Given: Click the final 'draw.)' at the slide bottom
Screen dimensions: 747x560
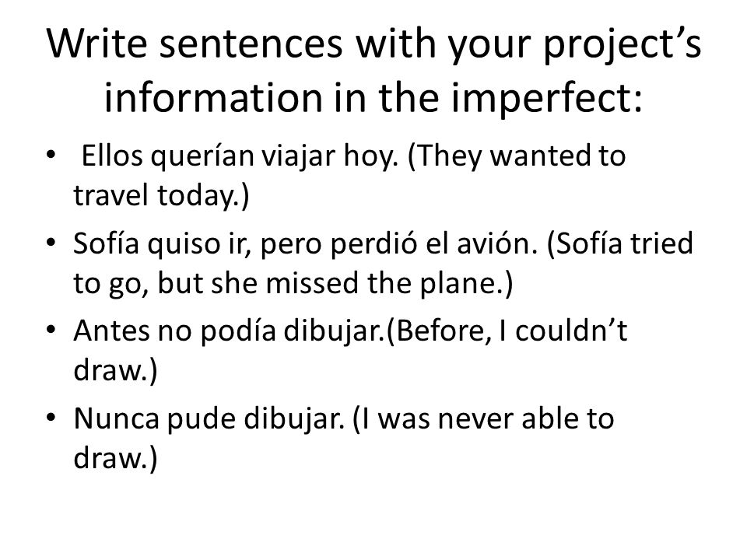Looking at the screenshot, I should [x=115, y=459].
